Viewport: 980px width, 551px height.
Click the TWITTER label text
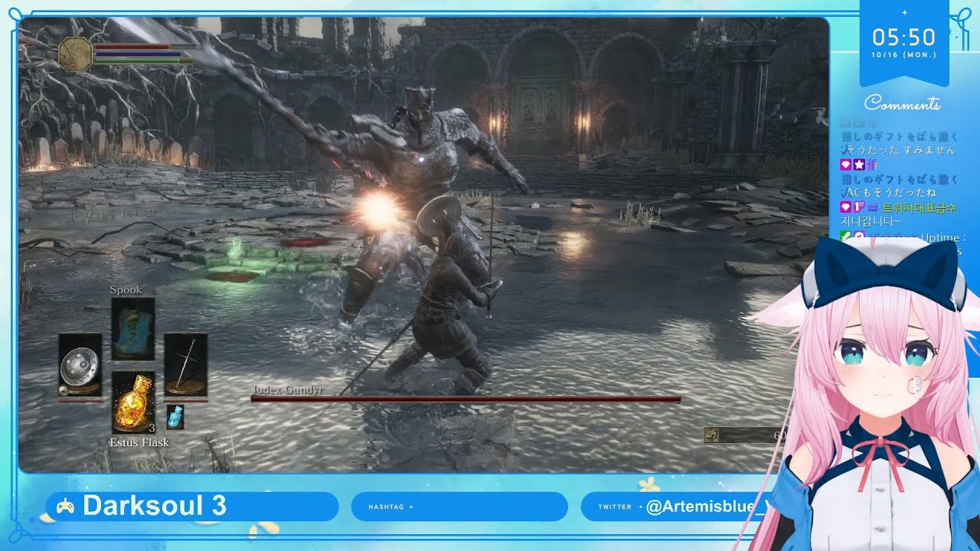[x=615, y=507]
